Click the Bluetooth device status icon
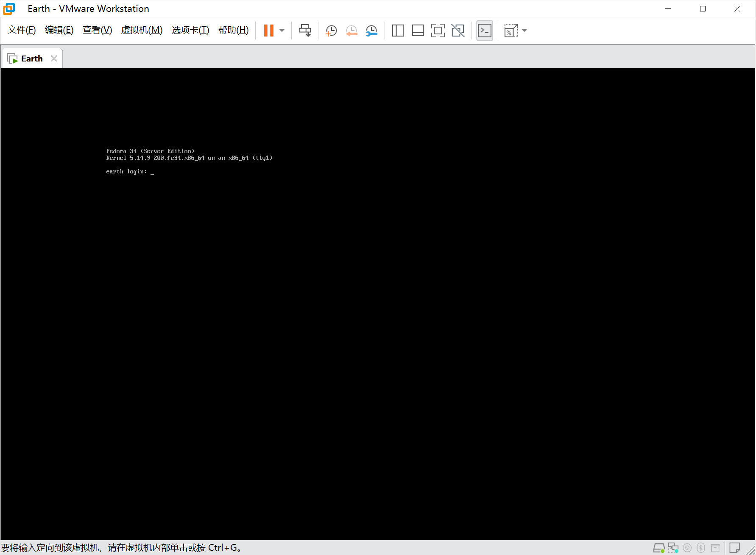The image size is (756, 555). [701, 548]
